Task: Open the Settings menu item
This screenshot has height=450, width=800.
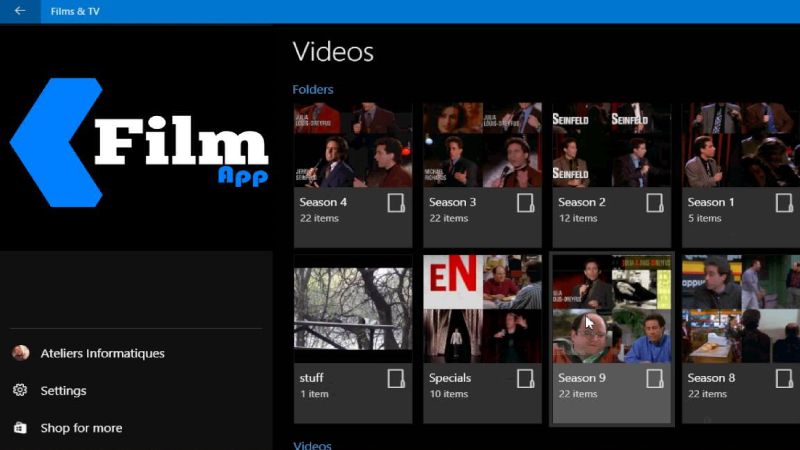Action: tap(136, 390)
